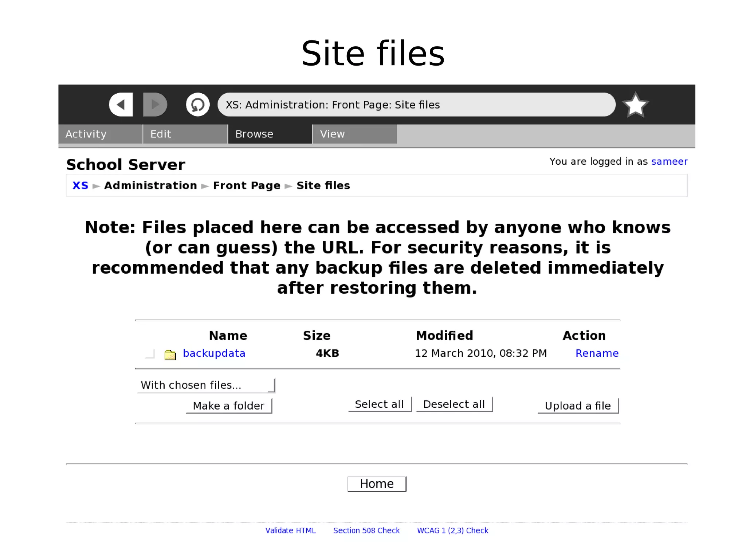This screenshot has height=560, width=746.
Task: Click the Select all button
Action: click(380, 404)
